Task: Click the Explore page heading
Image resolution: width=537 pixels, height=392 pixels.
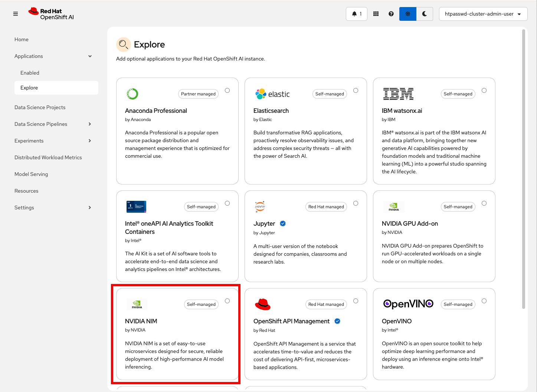Action: coord(149,45)
